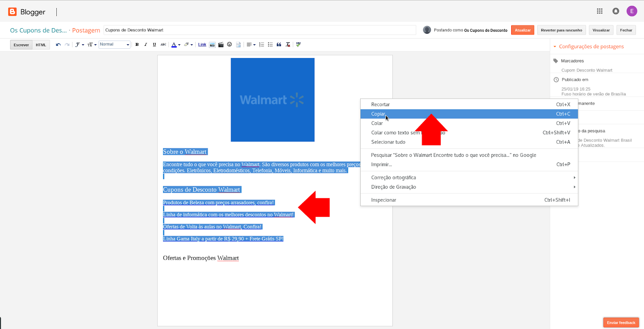
Task: Open the Publicado em schedule setting
Action: [x=575, y=80]
